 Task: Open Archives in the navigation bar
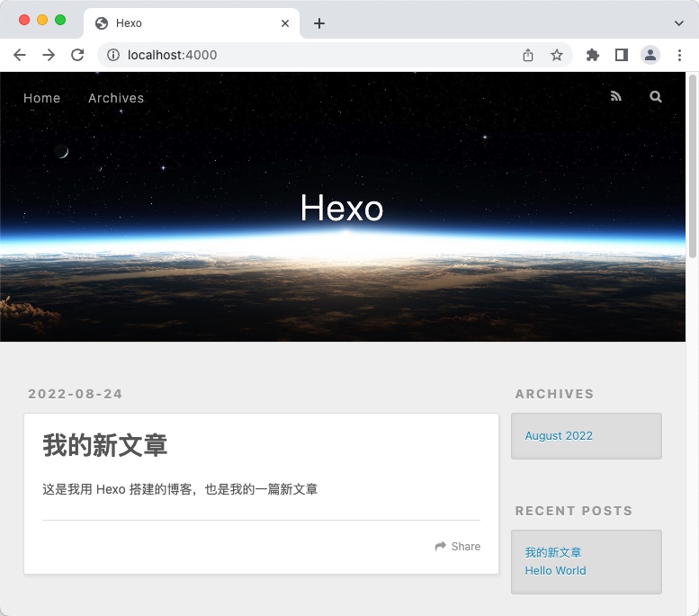(x=116, y=98)
